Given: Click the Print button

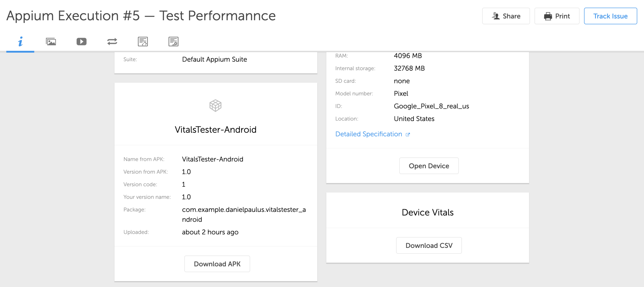Looking at the screenshot, I should 557,16.
